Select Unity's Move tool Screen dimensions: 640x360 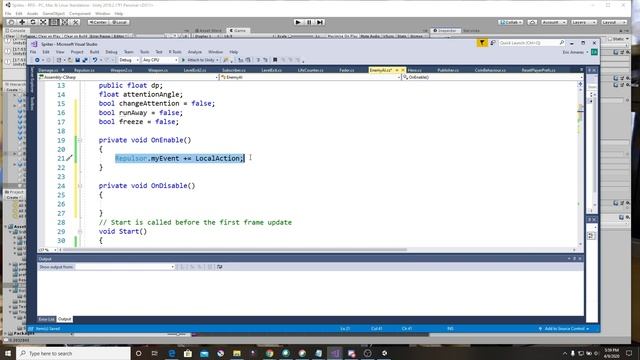22,22
